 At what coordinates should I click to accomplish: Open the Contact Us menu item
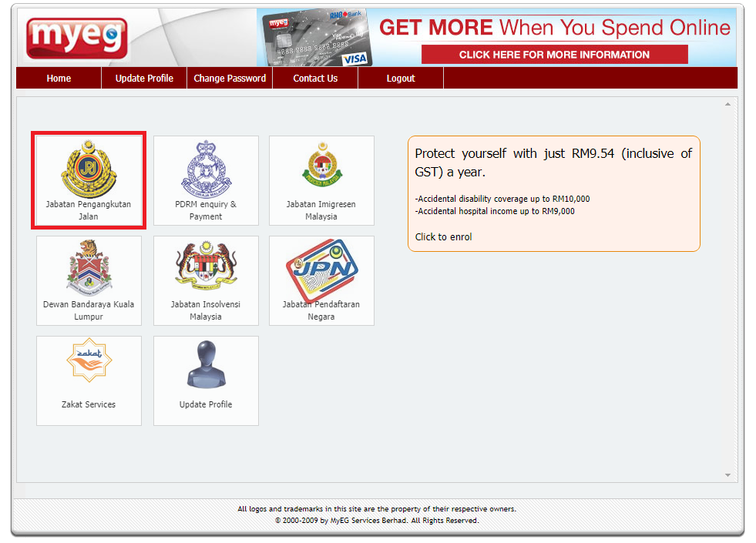pyautogui.click(x=315, y=78)
